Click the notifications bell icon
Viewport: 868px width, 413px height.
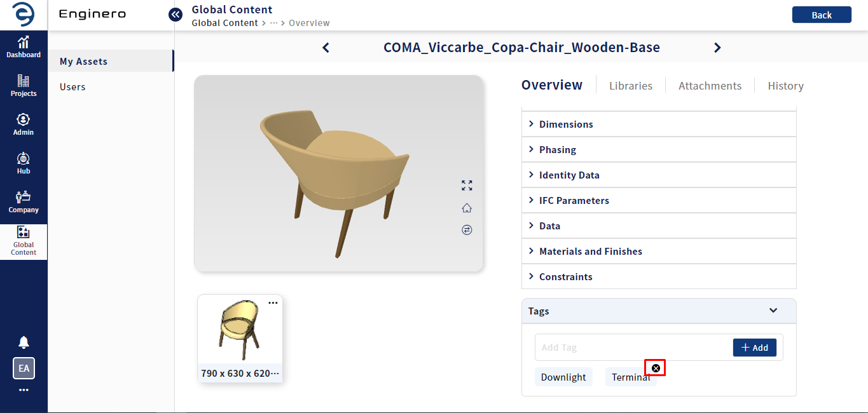click(x=24, y=342)
